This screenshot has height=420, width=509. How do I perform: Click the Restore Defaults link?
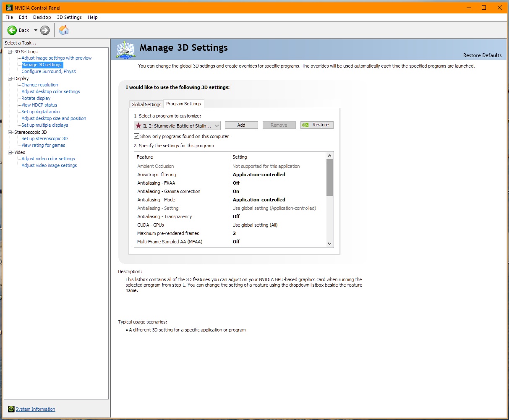point(482,55)
